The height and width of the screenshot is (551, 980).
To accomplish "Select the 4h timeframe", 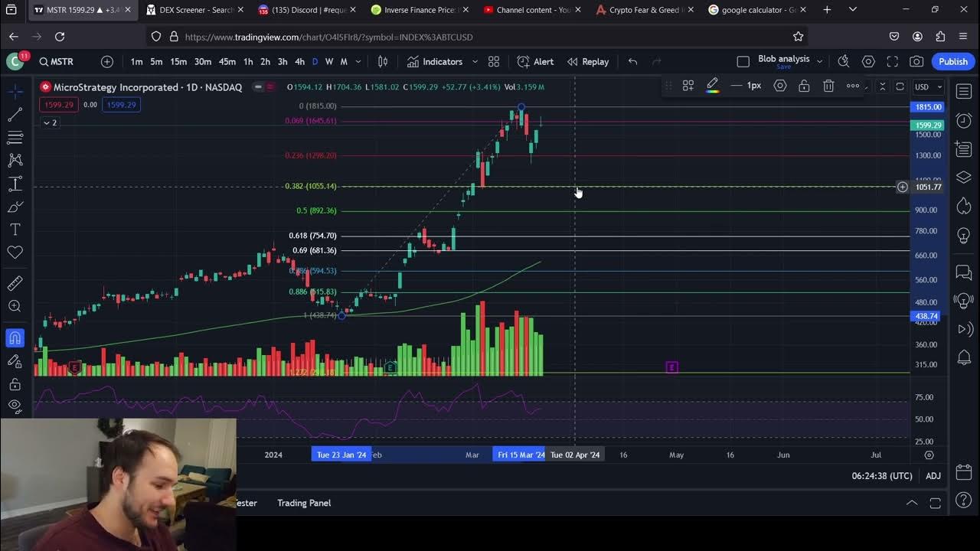I will [299, 62].
